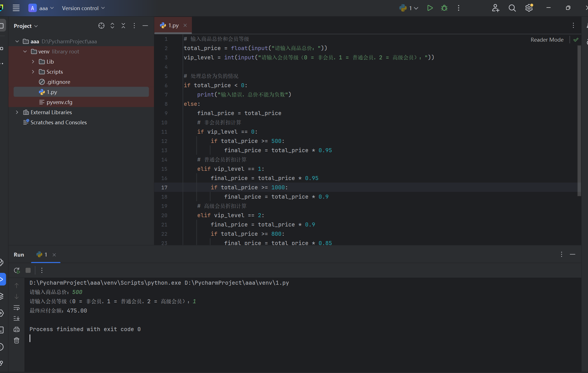The image size is (588, 373).
Task: Toggle Reader Mode in editor
Action: tap(547, 40)
